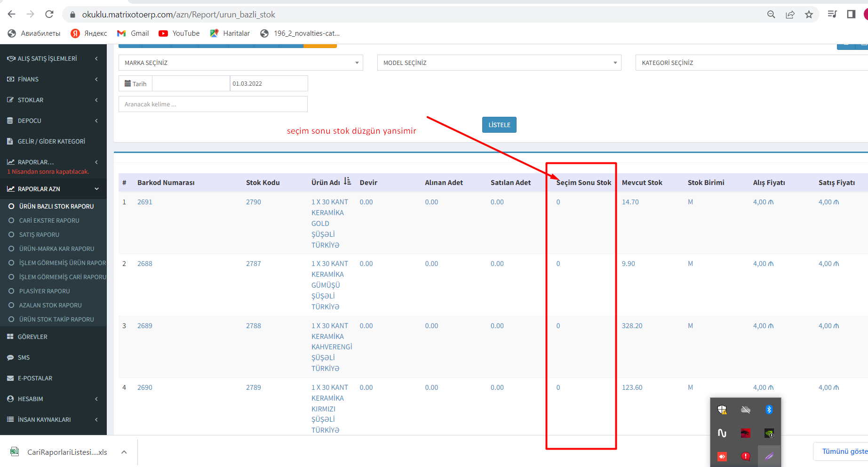Screen dimensions: 868x467
Task: Open the browser side panel icon
Action: click(x=851, y=14)
